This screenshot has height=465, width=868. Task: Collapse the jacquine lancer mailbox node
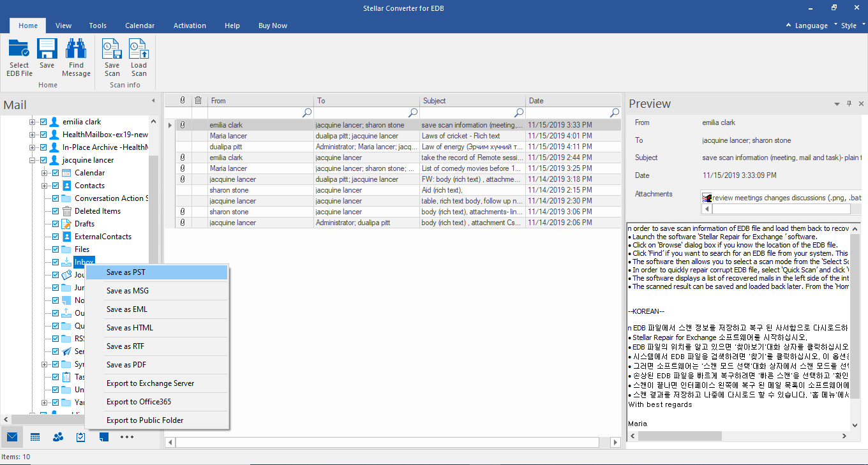pos(33,160)
